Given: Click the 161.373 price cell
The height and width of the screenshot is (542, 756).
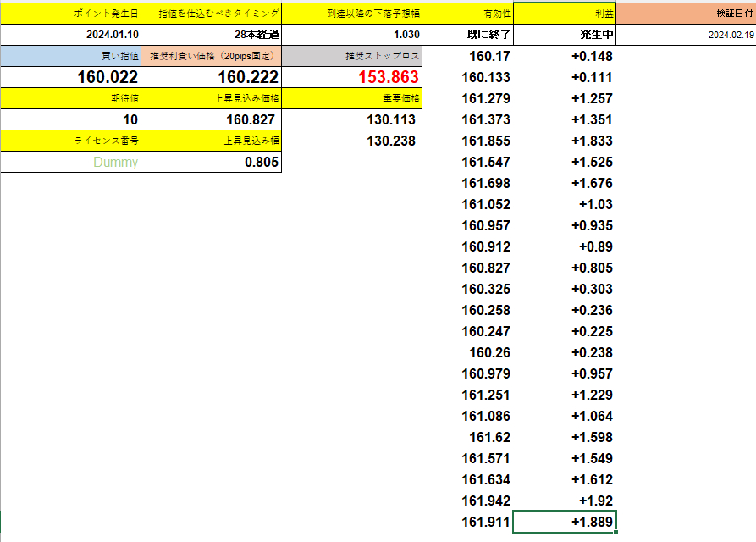Looking at the screenshot, I should click(x=467, y=119).
